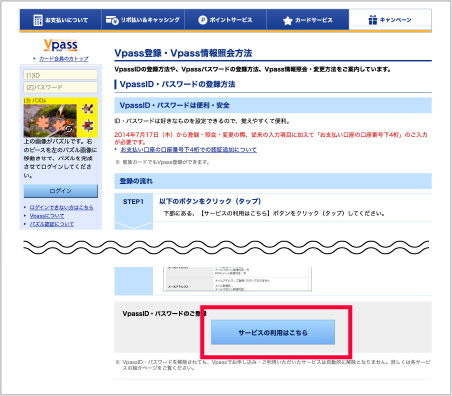Open the ポイントサービス nav tab
The height and width of the screenshot is (396, 452).
(x=225, y=20)
